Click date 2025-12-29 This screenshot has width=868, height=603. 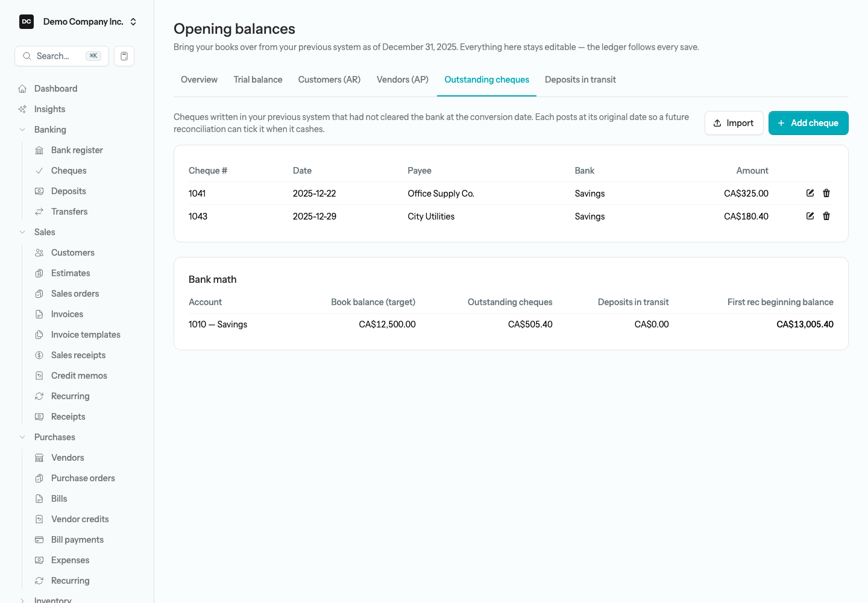315,216
